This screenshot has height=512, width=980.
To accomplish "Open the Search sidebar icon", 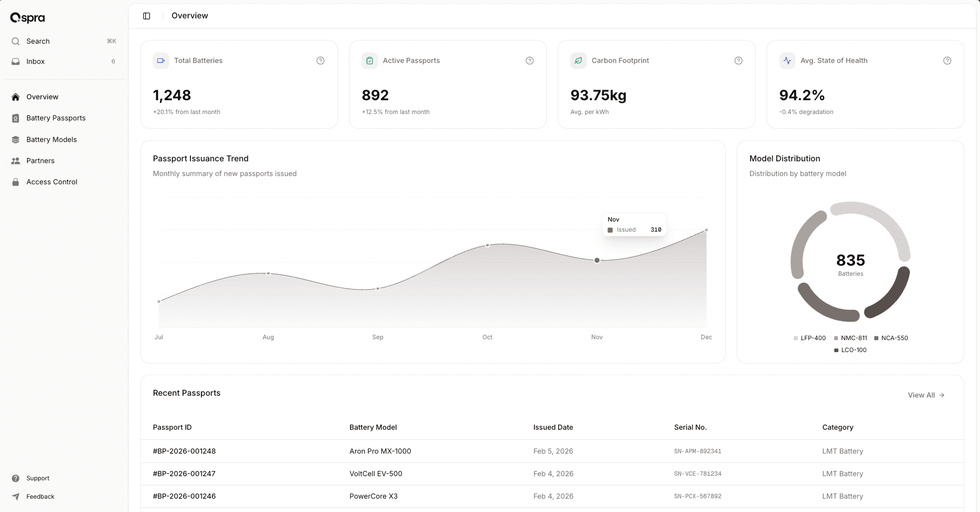I will pos(15,41).
